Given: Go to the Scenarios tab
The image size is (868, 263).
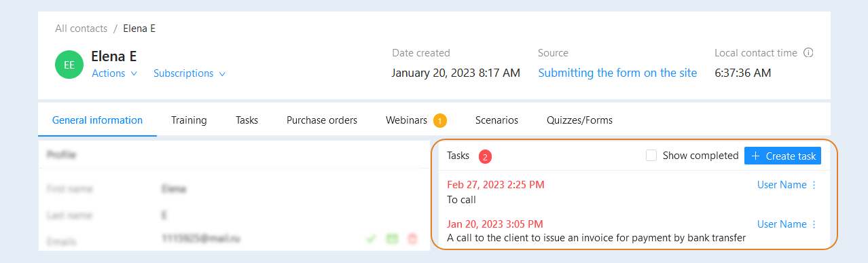Looking at the screenshot, I should coord(496,120).
